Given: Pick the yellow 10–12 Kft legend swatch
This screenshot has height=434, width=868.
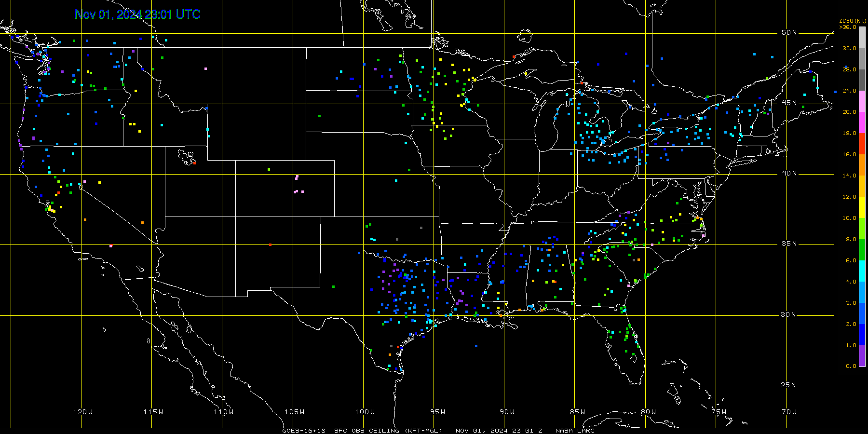Looking at the screenshot, I should [862, 207].
